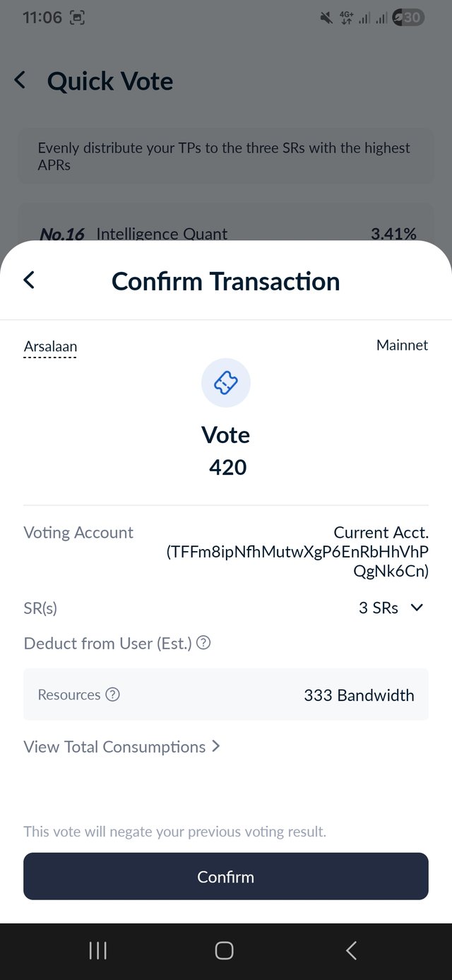
Task: Tap Android recent apps button
Action: [97, 950]
